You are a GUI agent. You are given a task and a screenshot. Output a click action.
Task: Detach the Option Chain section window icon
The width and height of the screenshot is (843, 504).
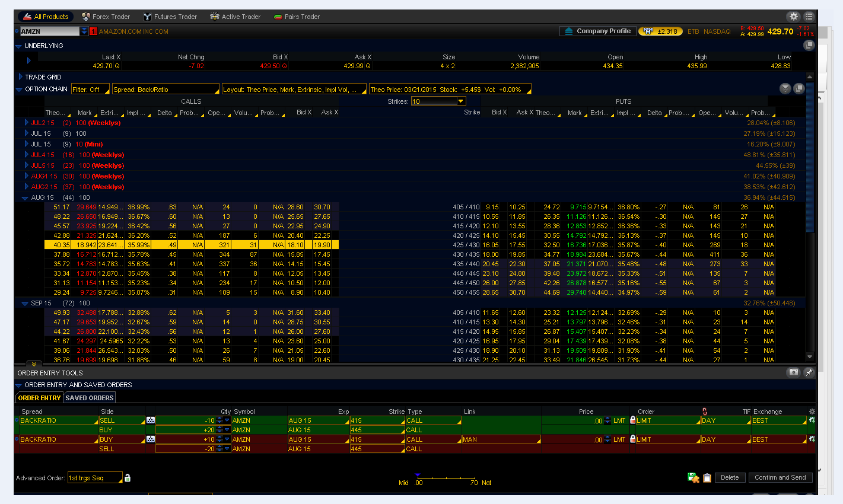pyautogui.click(x=799, y=89)
